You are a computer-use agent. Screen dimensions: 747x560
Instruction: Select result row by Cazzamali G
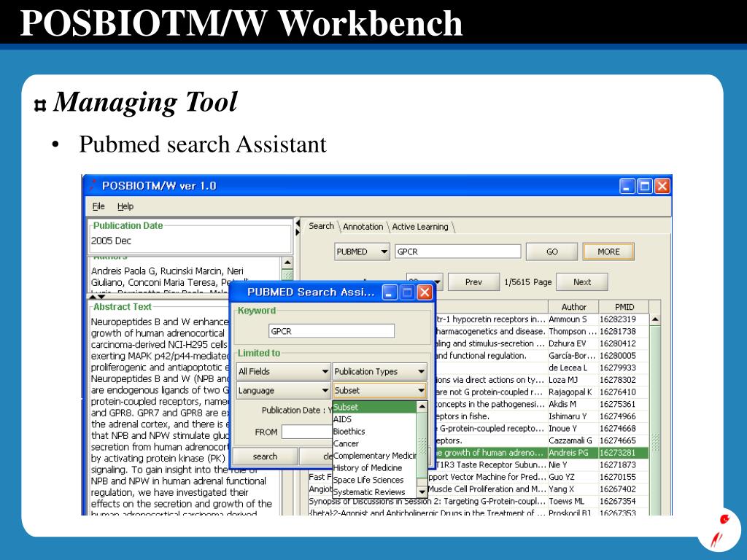[542, 440]
